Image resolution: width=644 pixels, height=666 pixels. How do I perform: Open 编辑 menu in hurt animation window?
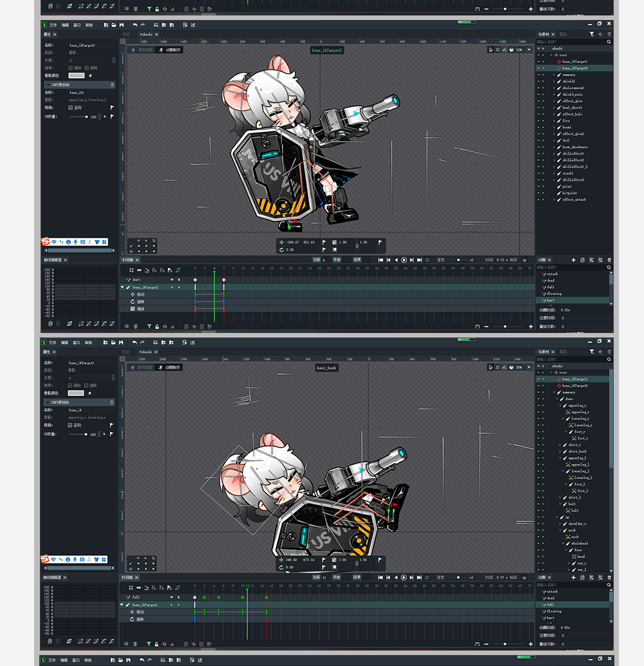click(x=65, y=25)
